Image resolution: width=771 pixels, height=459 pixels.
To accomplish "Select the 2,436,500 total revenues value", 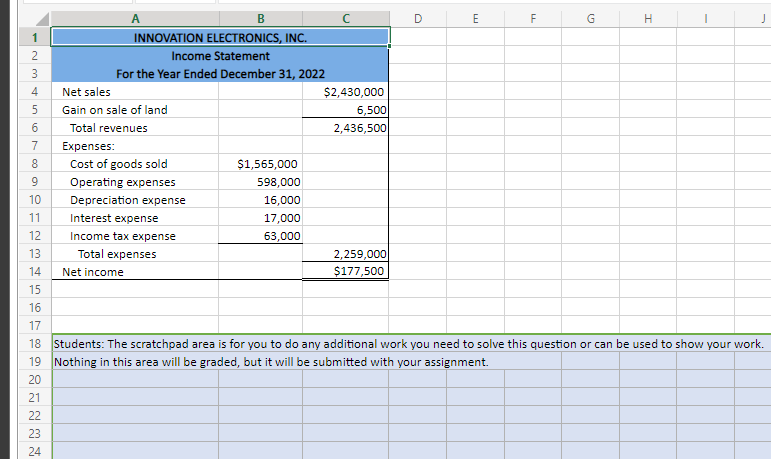I will point(345,128).
